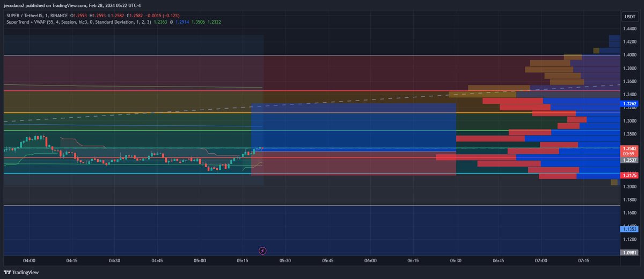Viewport: 644px width, 279px height.
Task: Click the 04:00 time axis label
Action: 29,261
